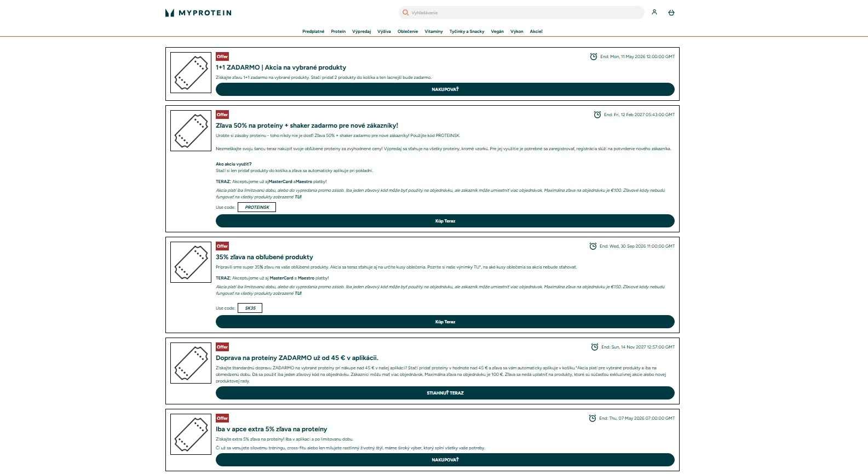Click coupon thumbnail of Doprava ZADARMO offer
This screenshot has height=474, width=868.
191,363
